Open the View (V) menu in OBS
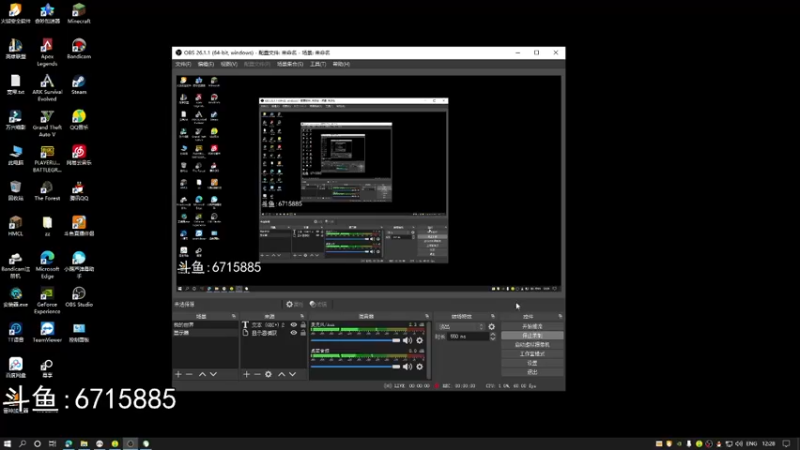 229,64
